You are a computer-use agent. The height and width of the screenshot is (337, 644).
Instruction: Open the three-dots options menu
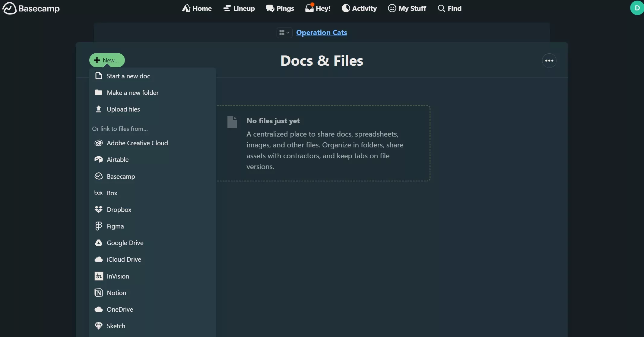549,61
